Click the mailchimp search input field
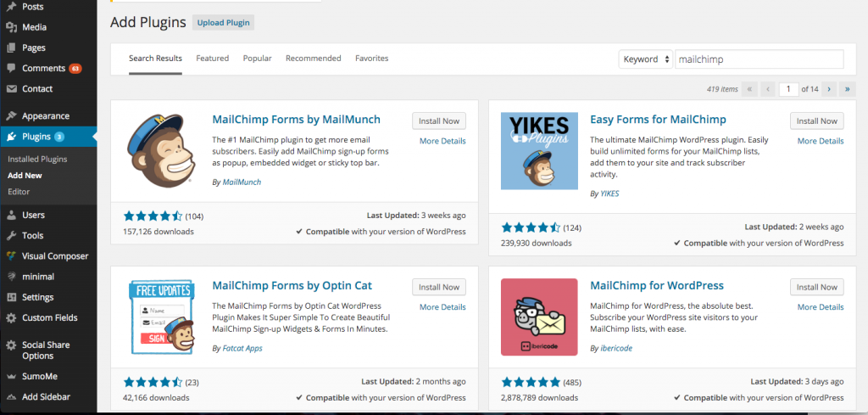This screenshot has width=868, height=415. coord(759,59)
